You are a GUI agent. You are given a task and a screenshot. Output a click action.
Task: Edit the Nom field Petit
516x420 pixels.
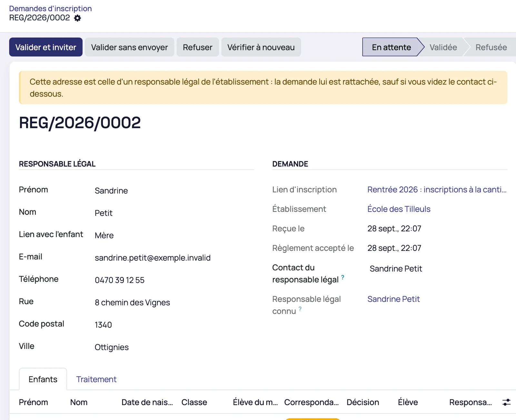pos(174,213)
